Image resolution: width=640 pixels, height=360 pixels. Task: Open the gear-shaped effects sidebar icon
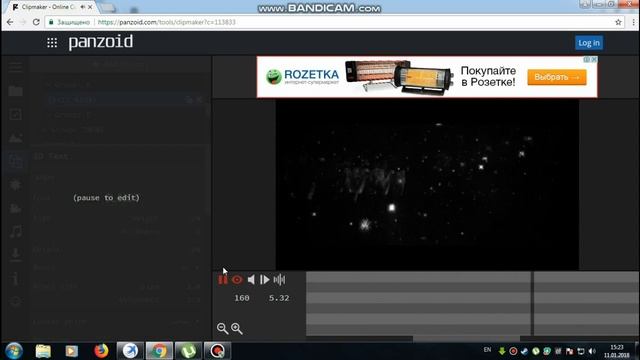pyautogui.click(x=16, y=184)
